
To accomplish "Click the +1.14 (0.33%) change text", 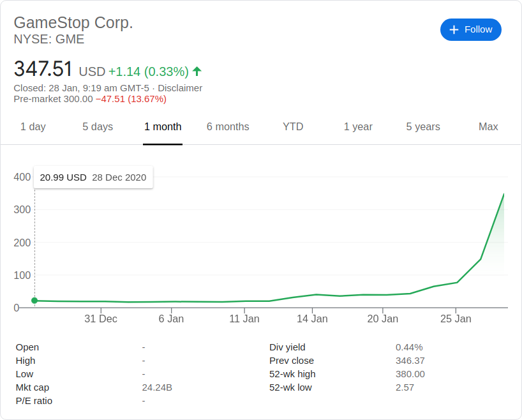I will pos(149,71).
